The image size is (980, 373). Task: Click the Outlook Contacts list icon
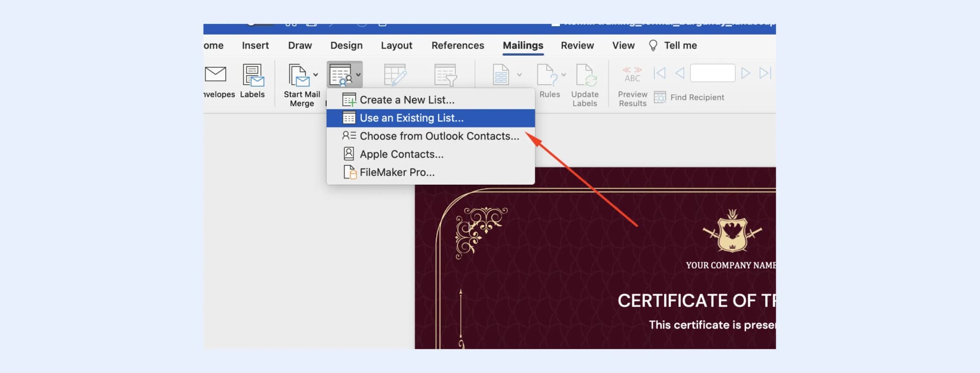[349, 136]
